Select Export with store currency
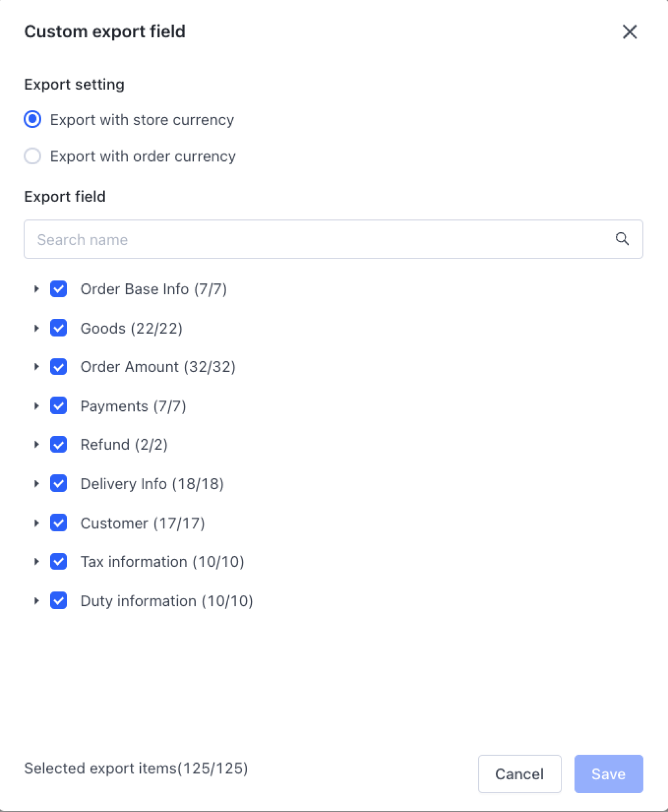This screenshot has width=668, height=812. pos(33,119)
